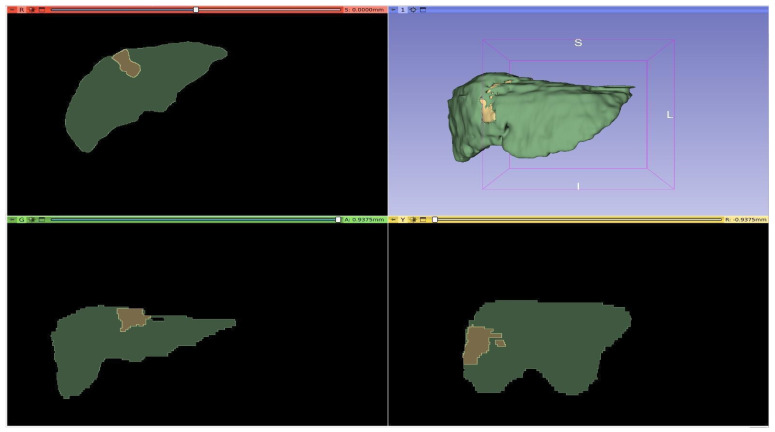Click the 'I' orientation label in the 3D view
Viewport: 775px width, 432px height.
(x=578, y=186)
